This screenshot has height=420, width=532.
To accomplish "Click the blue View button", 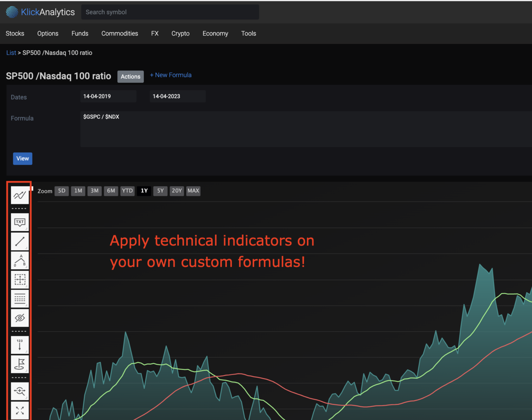I will [23, 158].
